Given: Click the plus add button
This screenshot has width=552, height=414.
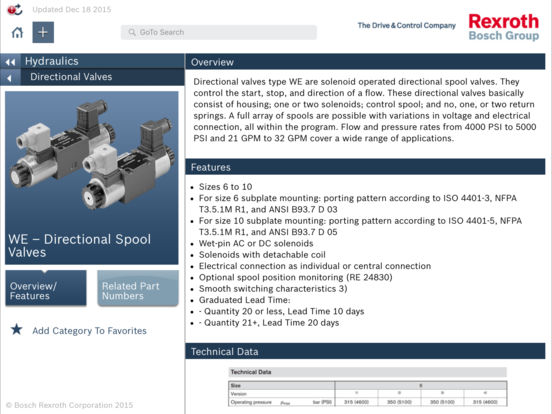Looking at the screenshot, I should 43,32.
